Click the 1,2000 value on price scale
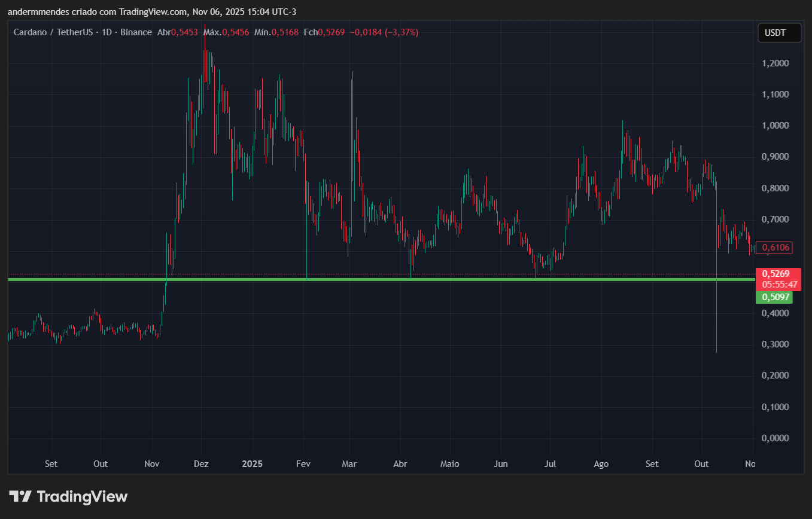Viewport: 812px width, 519px height. [x=775, y=63]
